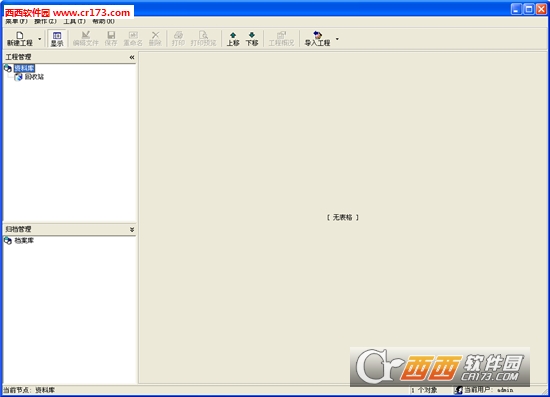
Task: Open dropdown arrow next to 导入工程
Action: (x=337, y=39)
